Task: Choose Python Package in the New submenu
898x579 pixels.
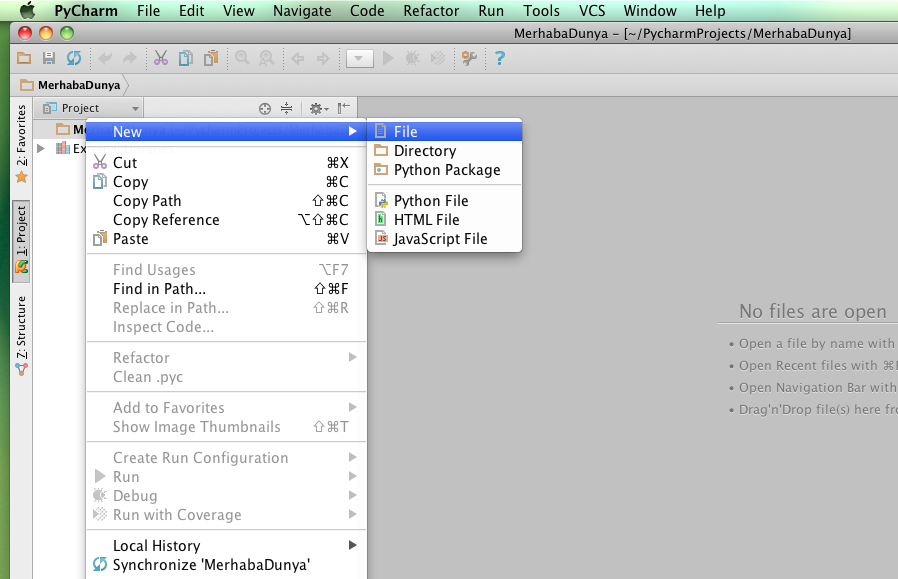Action: pos(445,170)
